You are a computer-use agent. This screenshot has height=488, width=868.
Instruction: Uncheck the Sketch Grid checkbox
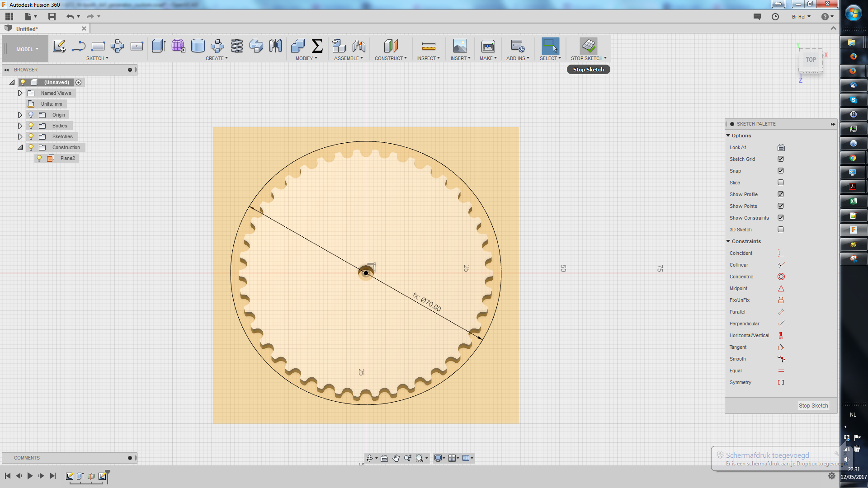click(781, 159)
